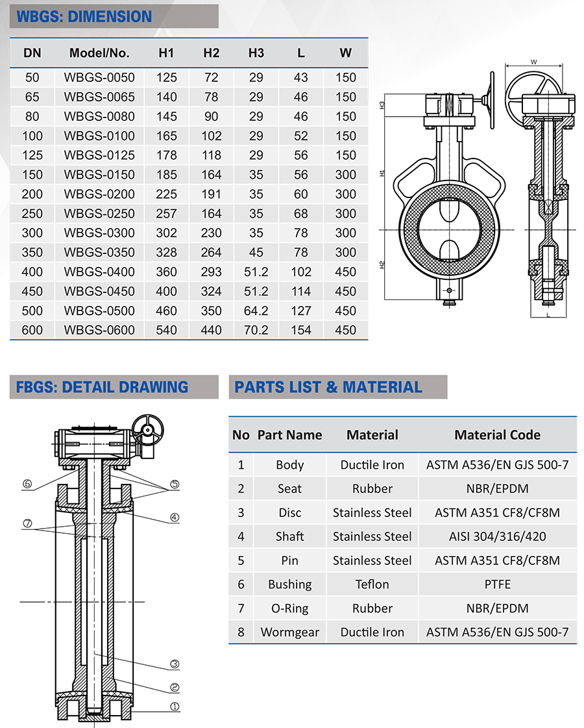Select callout number 4 in detail drawing
Viewport: 584px width, 728px height.
coord(175,517)
